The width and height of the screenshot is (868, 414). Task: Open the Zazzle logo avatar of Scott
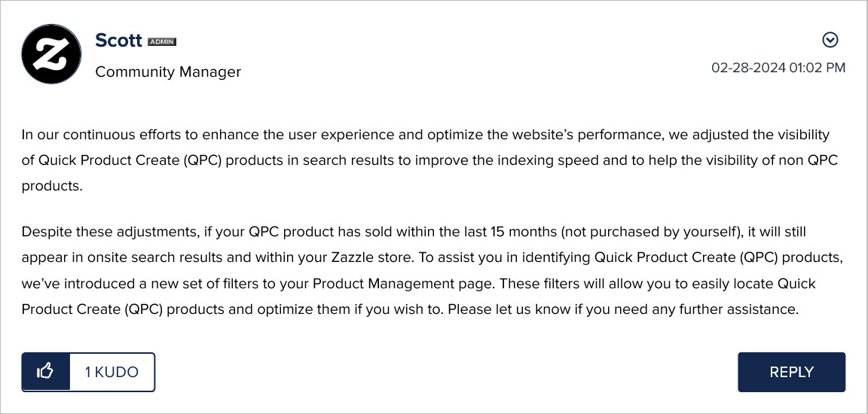tap(51, 54)
